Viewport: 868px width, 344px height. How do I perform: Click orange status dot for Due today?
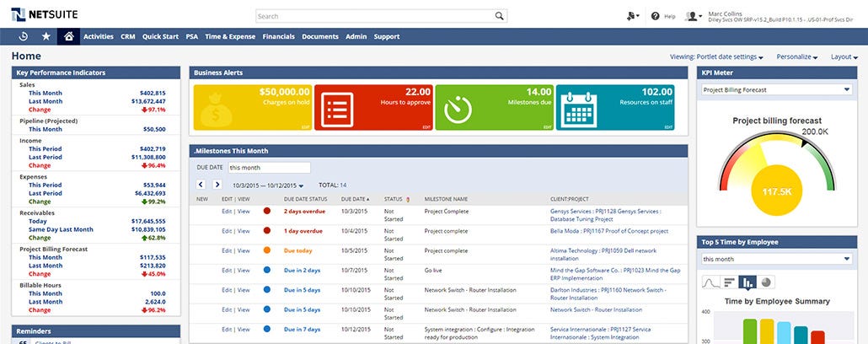pyautogui.click(x=267, y=250)
